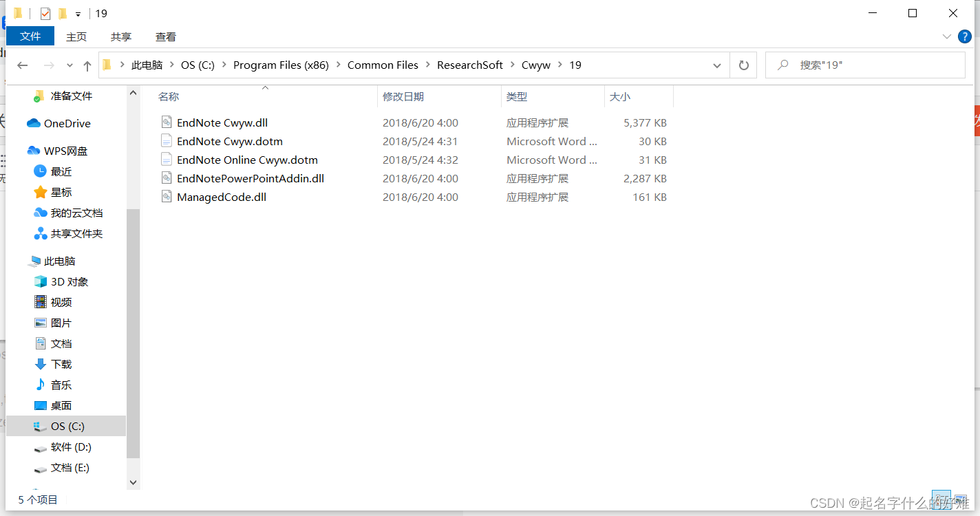Select the EndNote Cwyw.dotm file icon

166,141
